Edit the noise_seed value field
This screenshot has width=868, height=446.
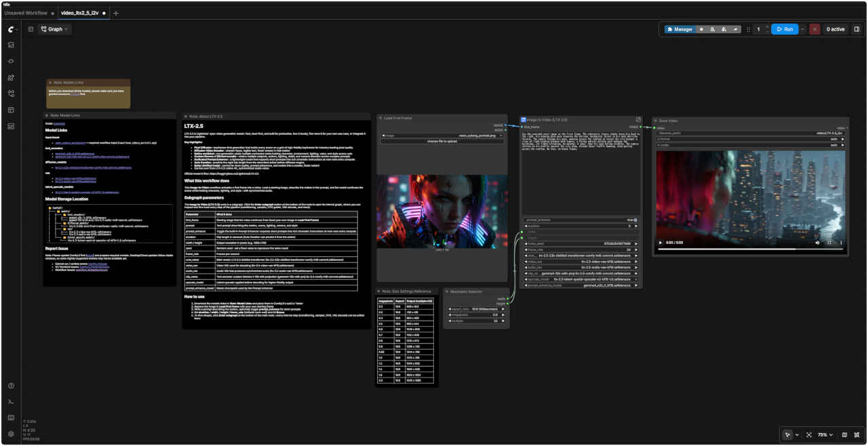pyautogui.click(x=581, y=244)
